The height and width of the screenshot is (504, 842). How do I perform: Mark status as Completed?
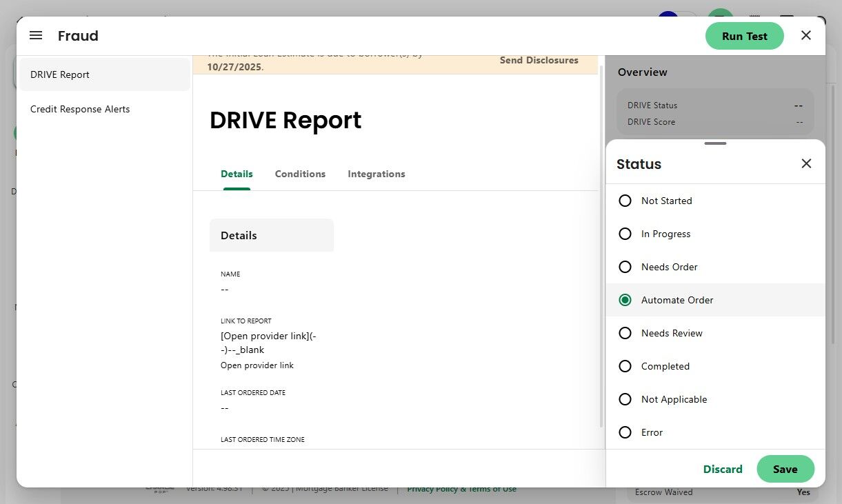625,366
